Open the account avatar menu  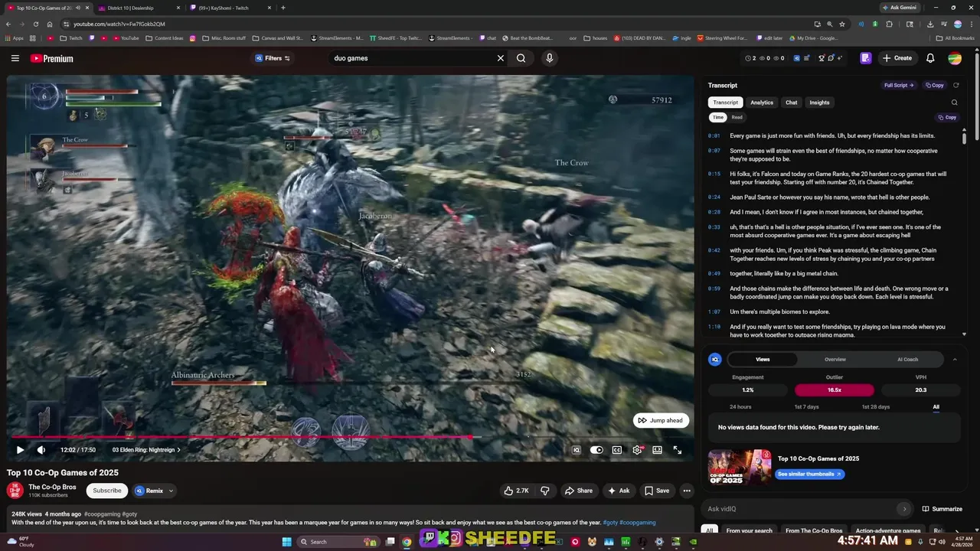pyautogui.click(x=955, y=58)
